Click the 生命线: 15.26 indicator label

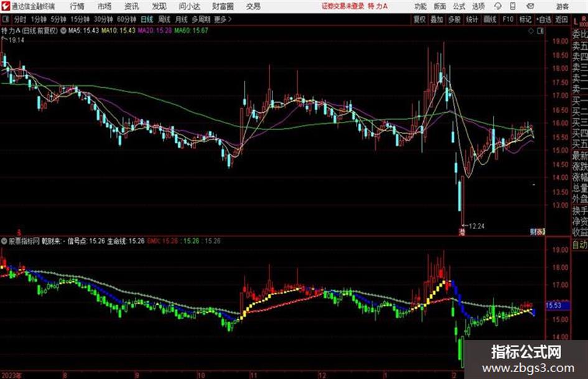pos(126,241)
